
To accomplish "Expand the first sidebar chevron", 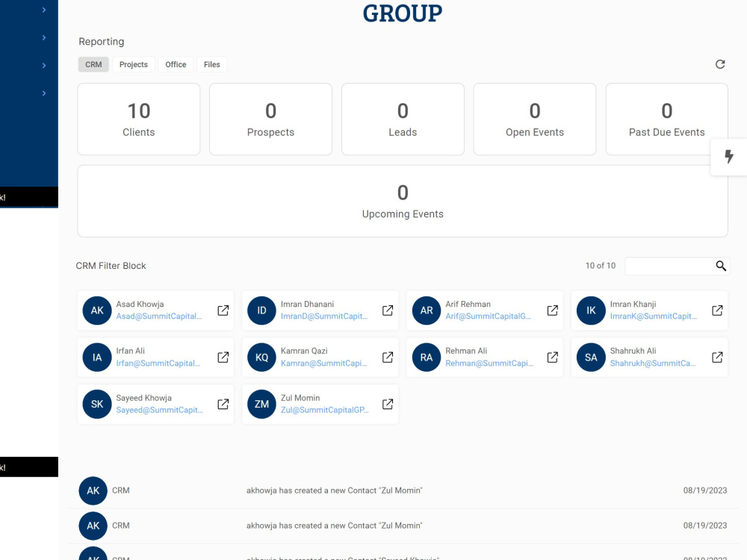I will point(44,10).
